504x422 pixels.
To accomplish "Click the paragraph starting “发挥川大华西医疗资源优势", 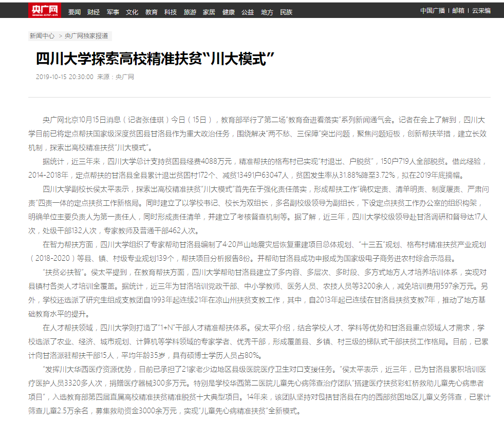I will click(x=259, y=390).
